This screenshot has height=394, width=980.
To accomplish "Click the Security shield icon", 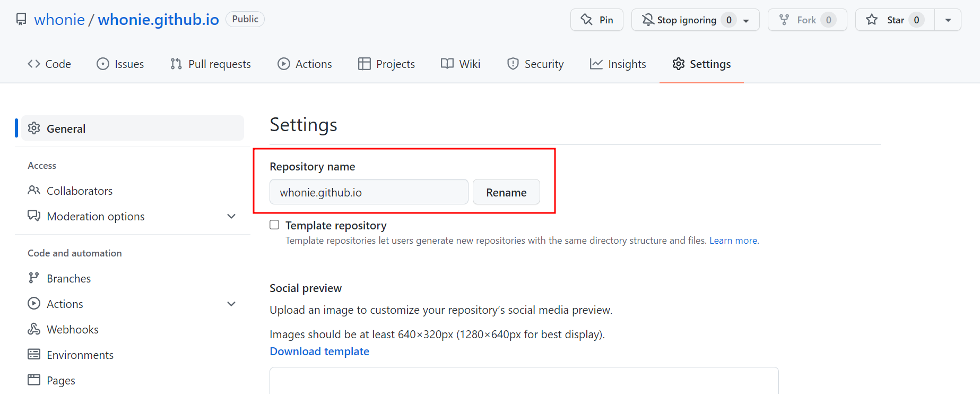I will [x=513, y=64].
